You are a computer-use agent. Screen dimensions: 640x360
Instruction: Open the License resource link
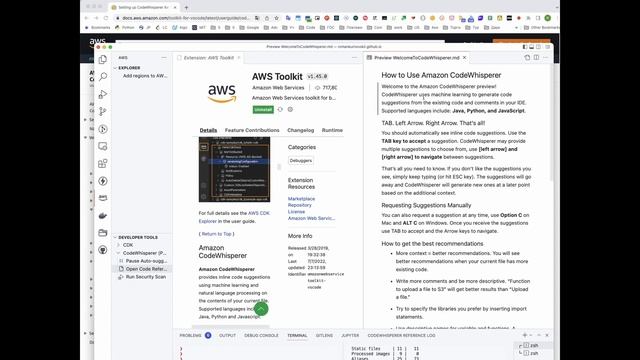(x=296, y=212)
